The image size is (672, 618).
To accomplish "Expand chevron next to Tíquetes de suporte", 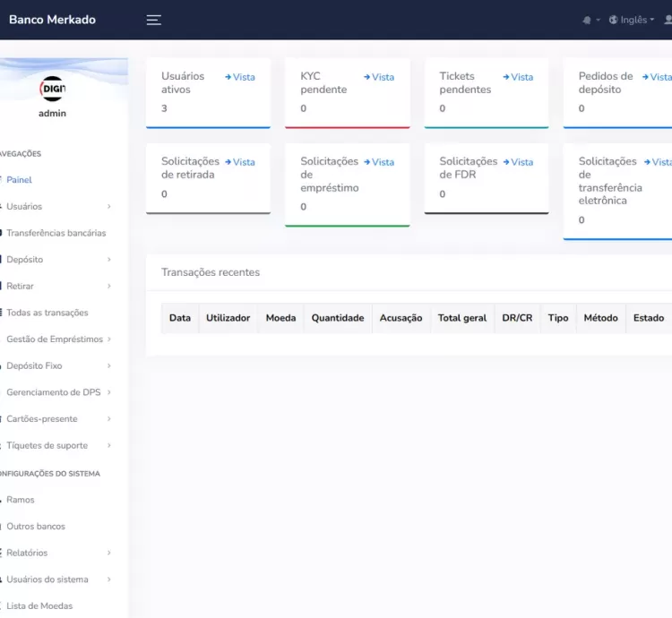I will point(108,445).
